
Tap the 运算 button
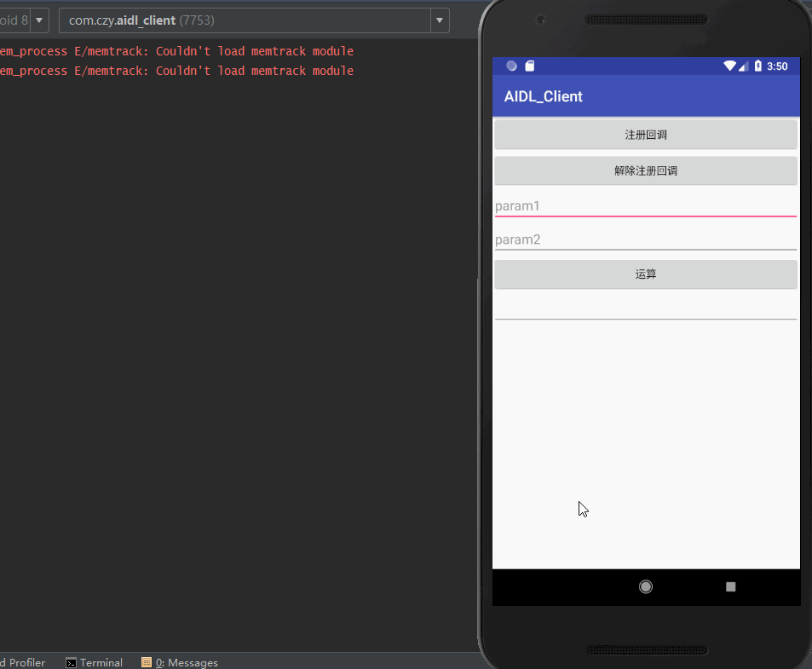[645, 274]
